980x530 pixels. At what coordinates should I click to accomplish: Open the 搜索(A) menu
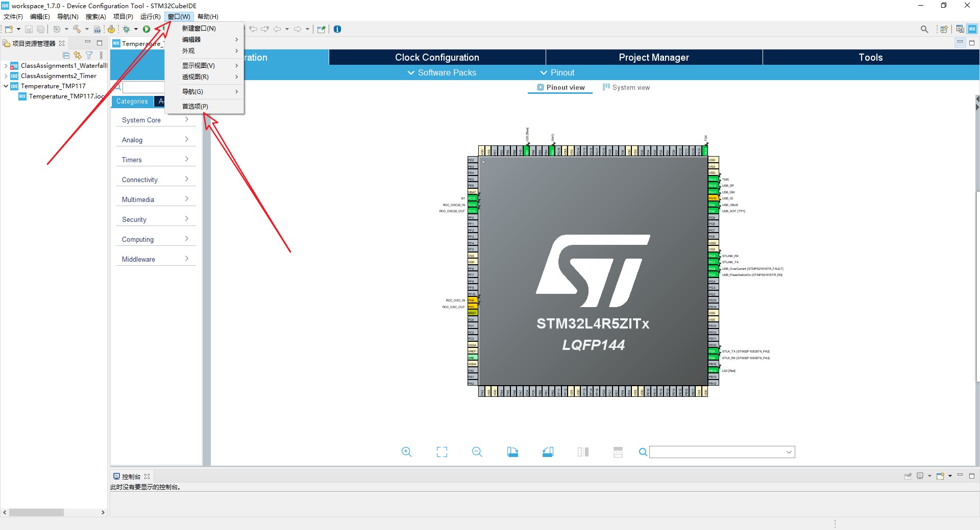95,17
